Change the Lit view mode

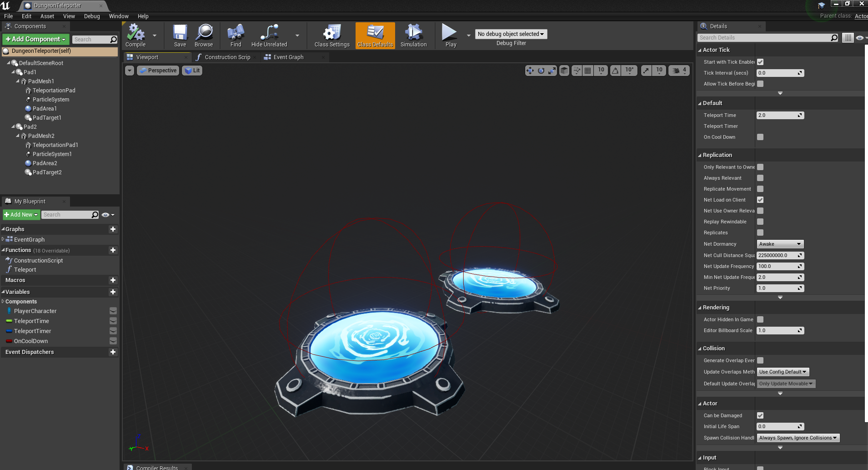tap(192, 71)
